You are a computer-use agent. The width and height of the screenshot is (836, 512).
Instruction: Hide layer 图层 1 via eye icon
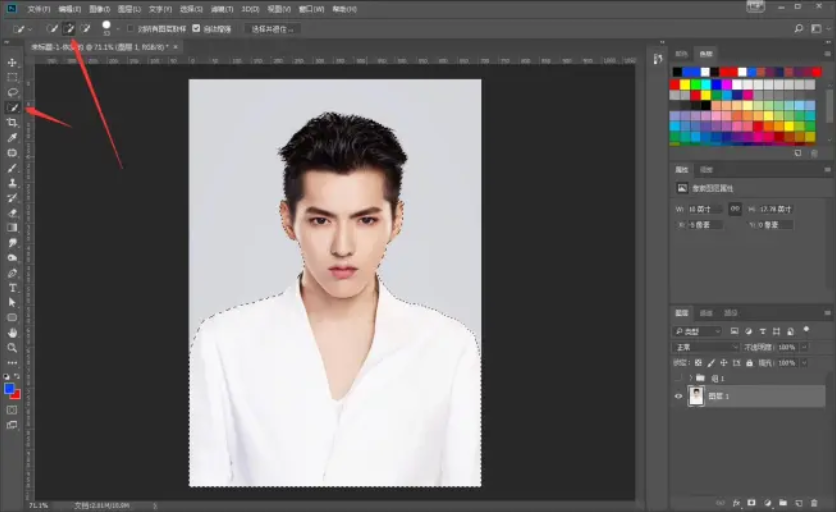(679, 396)
